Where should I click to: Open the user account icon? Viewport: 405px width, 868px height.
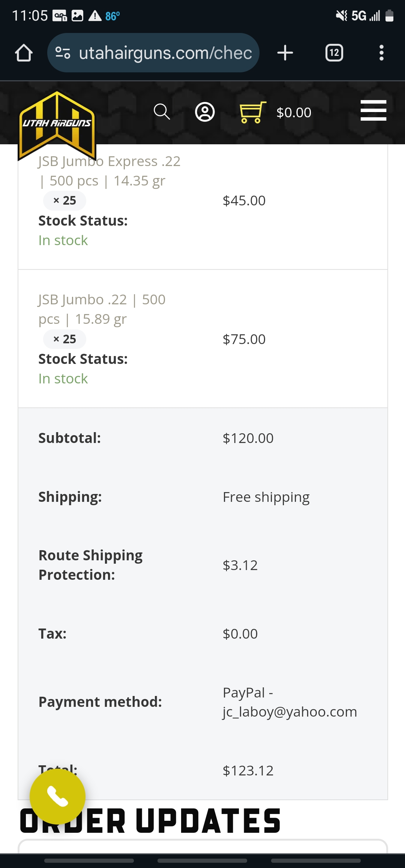[x=205, y=112]
